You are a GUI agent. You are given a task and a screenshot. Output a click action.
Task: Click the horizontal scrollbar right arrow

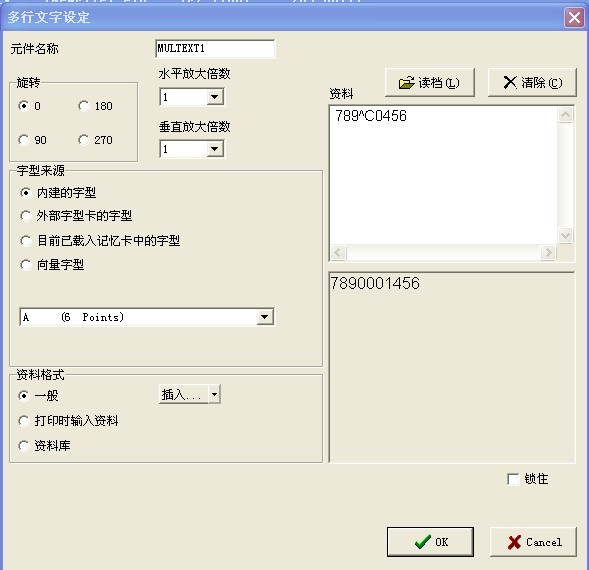point(548,252)
